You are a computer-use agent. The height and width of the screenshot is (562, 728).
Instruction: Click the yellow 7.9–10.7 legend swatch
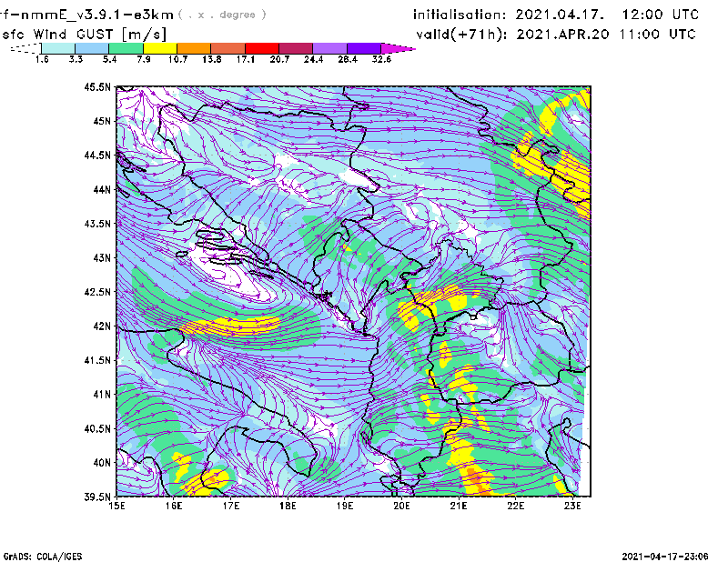pyautogui.click(x=160, y=48)
